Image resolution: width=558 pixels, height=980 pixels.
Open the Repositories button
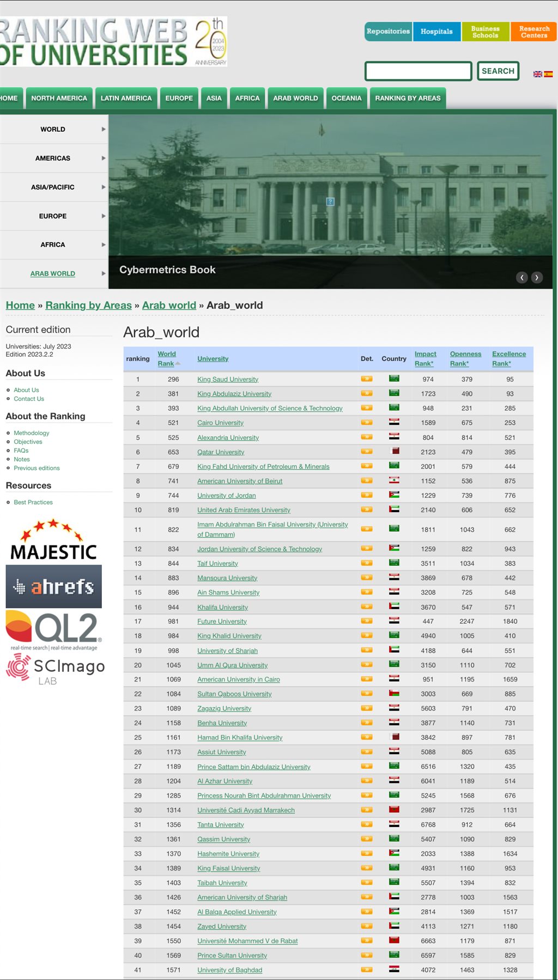tap(388, 32)
